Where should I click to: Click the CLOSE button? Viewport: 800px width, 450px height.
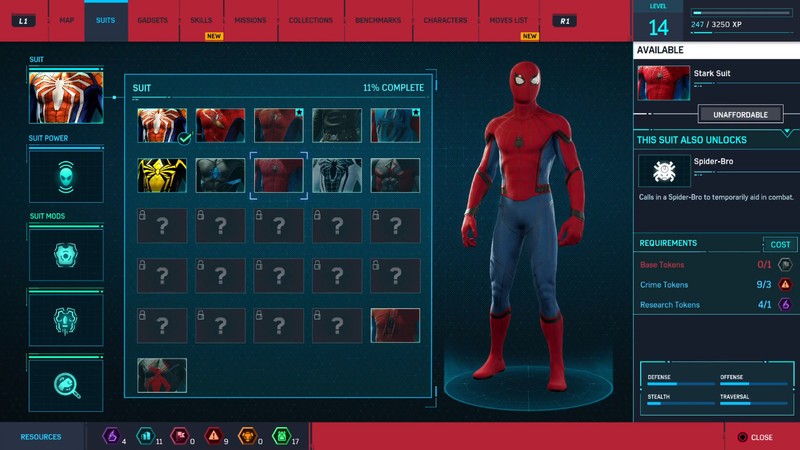(756, 437)
